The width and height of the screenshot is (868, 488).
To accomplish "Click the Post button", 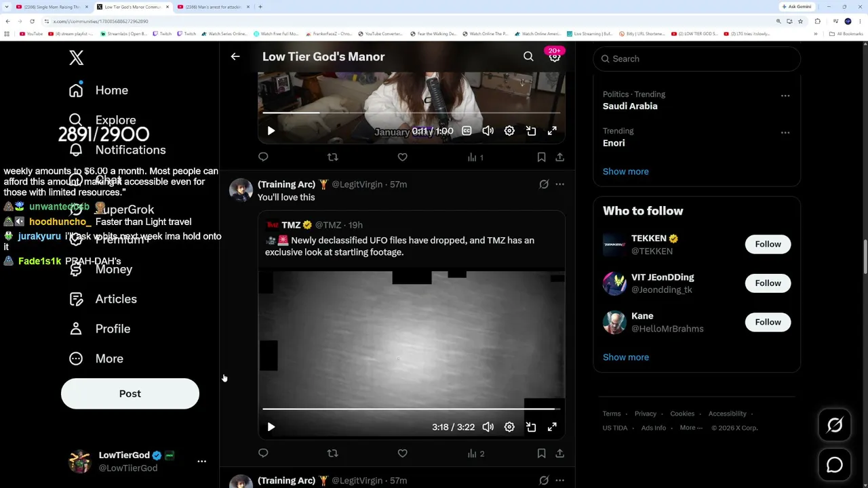I will (130, 394).
